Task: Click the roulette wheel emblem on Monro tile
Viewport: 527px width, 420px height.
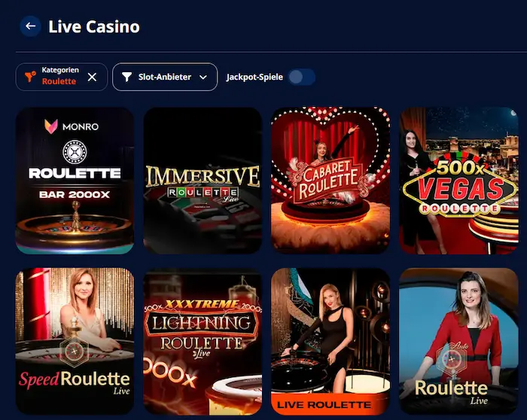Action: pos(75,152)
